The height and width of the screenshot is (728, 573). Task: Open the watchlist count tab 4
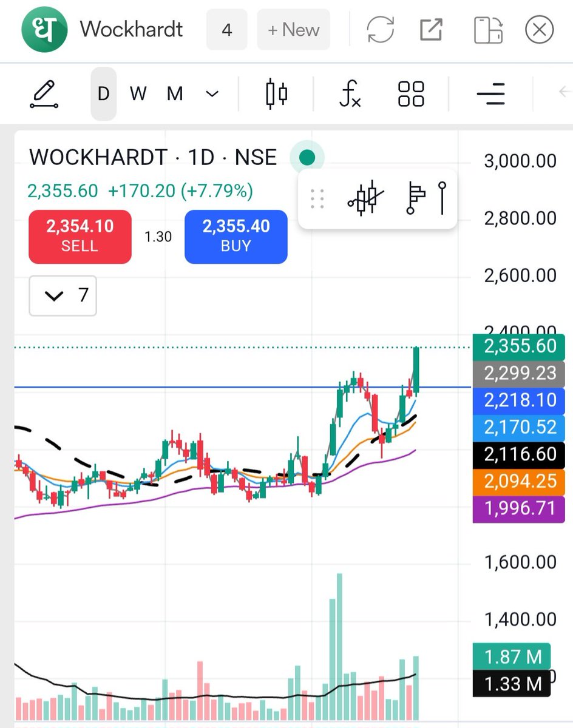[x=227, y=30]
